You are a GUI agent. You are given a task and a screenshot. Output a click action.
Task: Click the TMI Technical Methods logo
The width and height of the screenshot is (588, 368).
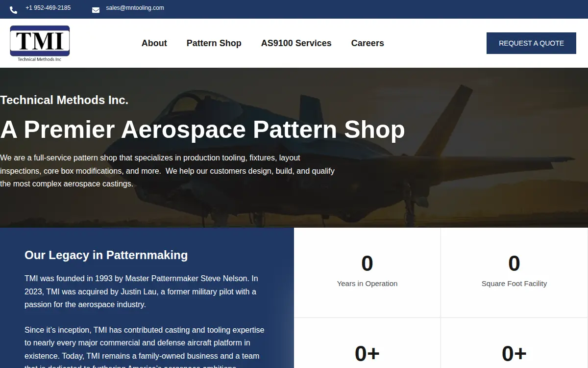click(40, 44)
